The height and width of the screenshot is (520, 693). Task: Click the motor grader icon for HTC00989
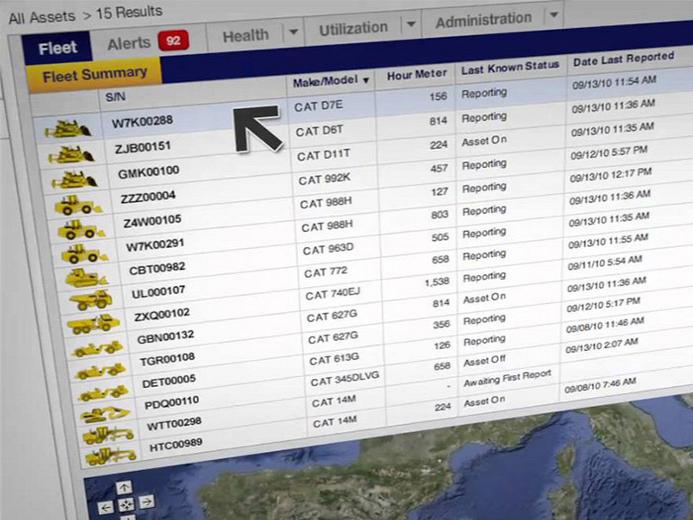tap(110, 456)
